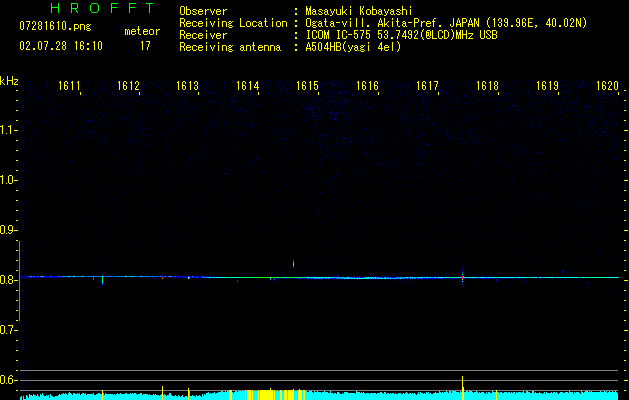
Task: Click the HROFFT title text
Action: (102, 8)
